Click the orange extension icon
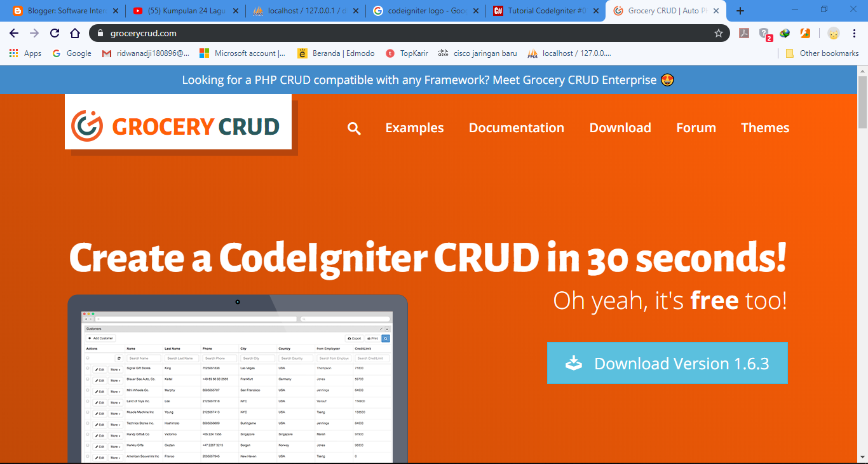Screen dimensions: 868x464 805,33
